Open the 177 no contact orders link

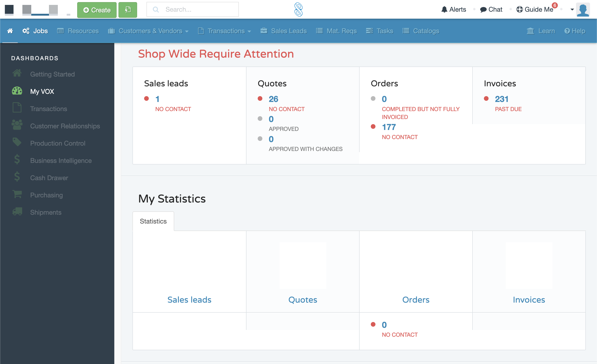click(389, 127)
